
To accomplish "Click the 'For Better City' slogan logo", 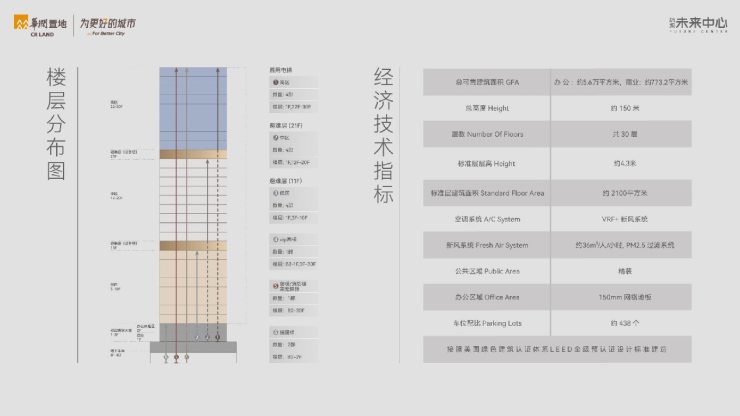I will click(x=108, y=26).
